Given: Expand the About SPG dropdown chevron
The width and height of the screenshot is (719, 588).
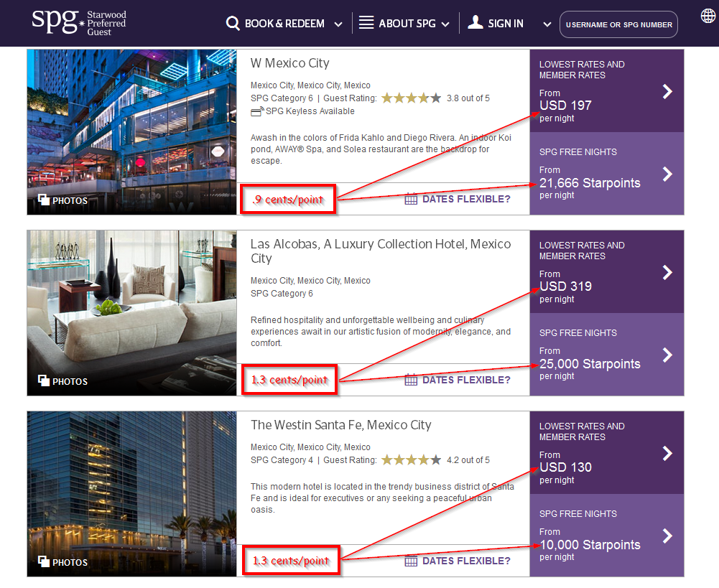Looking at the screenshot, I should (x=445, y=24).
